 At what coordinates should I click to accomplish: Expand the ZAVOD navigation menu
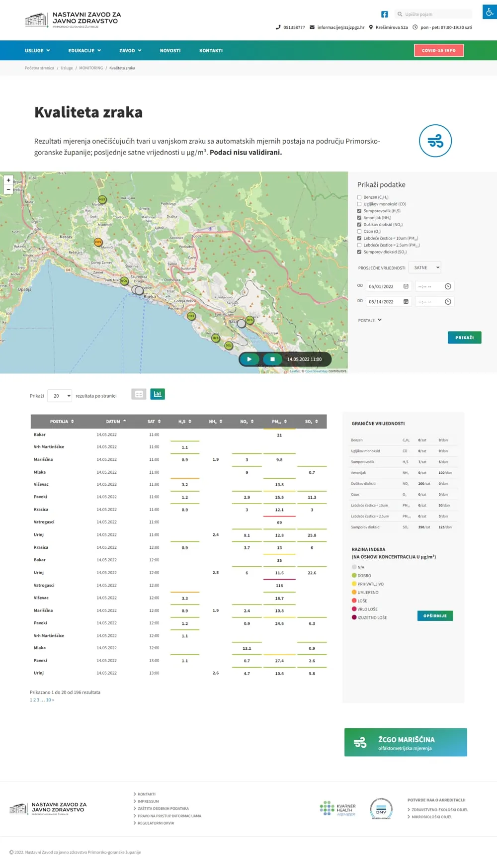pos(130,51)
